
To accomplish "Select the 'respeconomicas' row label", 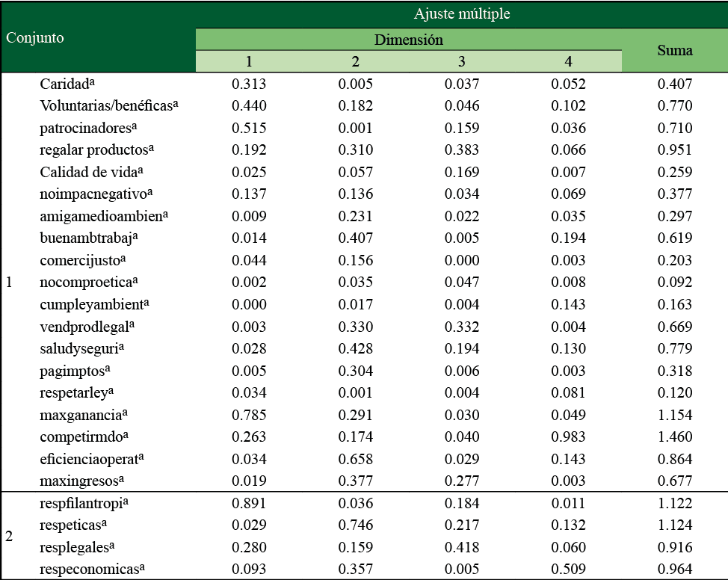I will pos(91,569).
